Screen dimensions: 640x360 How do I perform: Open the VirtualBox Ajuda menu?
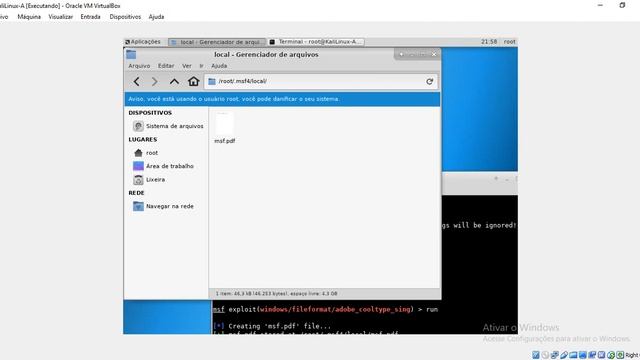(x=156, y=17)
